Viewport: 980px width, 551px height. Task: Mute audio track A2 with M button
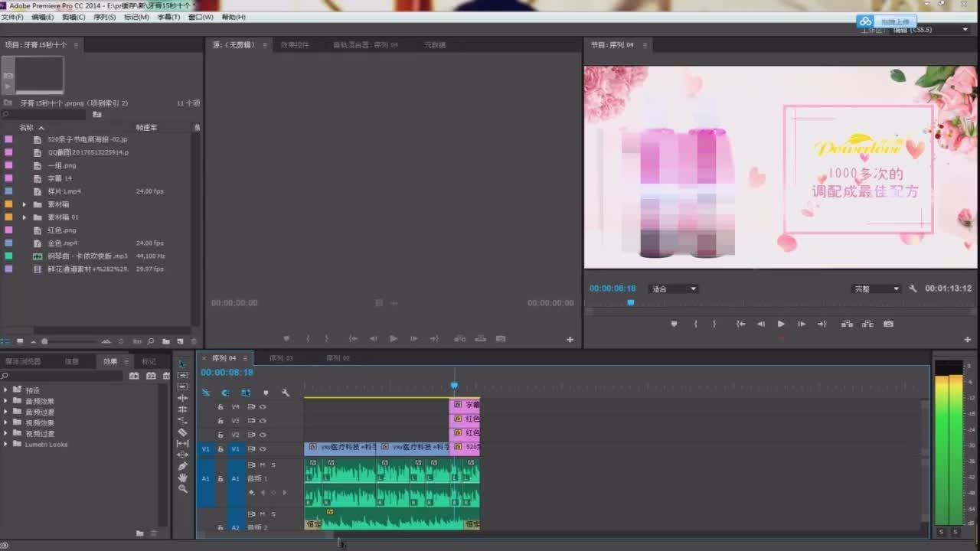point(262,514)
